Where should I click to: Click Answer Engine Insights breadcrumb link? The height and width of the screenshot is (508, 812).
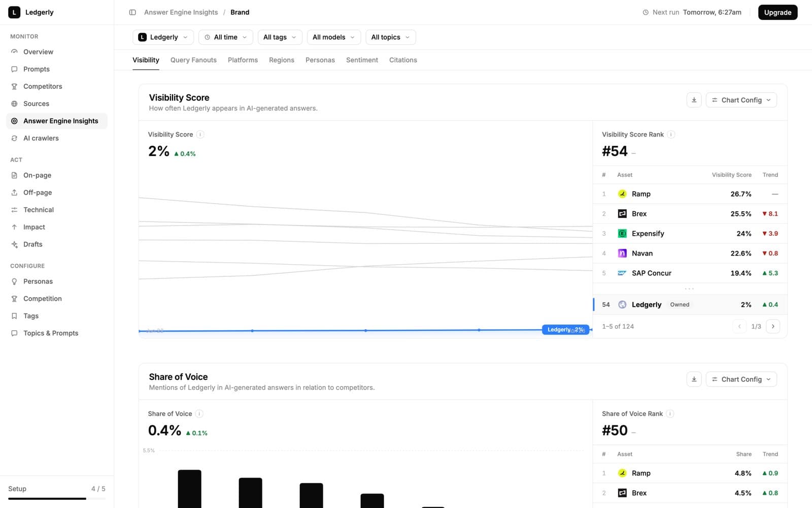coord(181,12)
